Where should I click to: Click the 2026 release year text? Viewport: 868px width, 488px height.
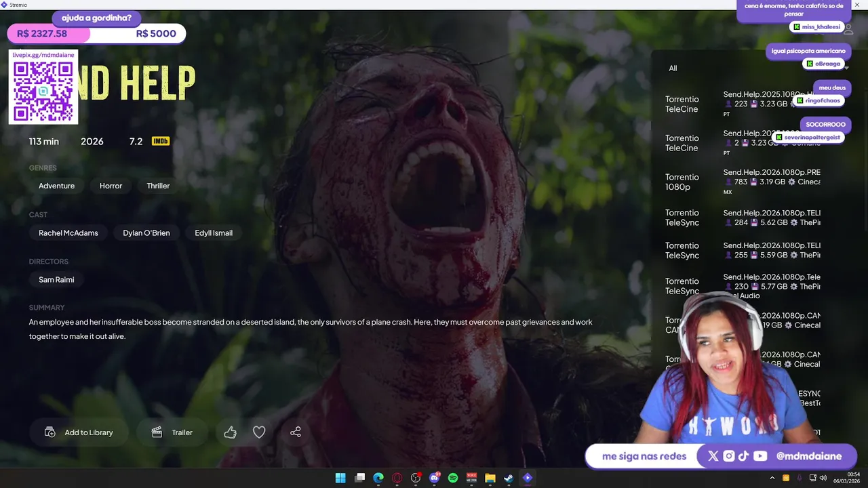(92, 141)
